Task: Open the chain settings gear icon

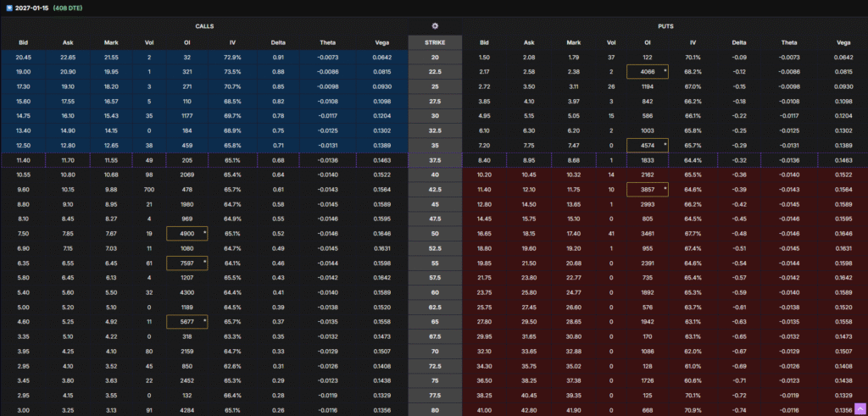Action: pos(435,26)
